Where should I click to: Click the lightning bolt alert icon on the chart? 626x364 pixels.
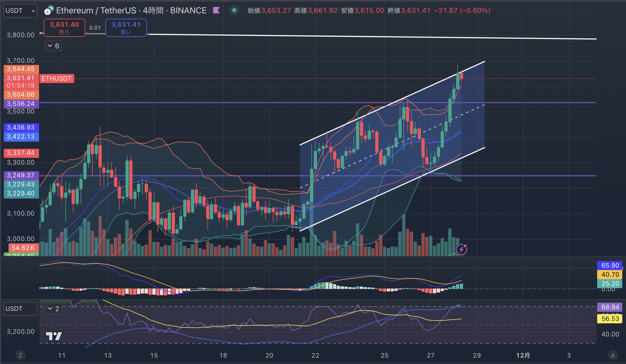click(x=461, y=250)
